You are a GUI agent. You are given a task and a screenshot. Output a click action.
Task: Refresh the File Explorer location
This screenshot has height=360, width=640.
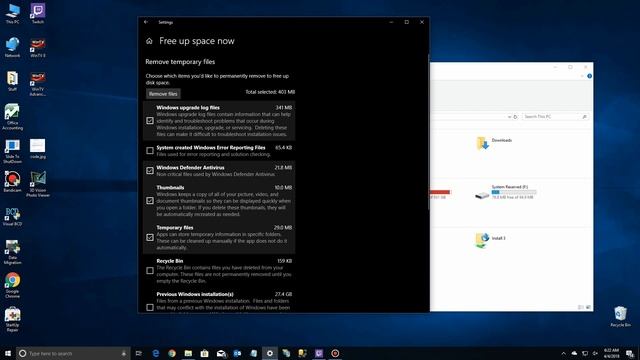pyautogui.click(x=516, y=117)
